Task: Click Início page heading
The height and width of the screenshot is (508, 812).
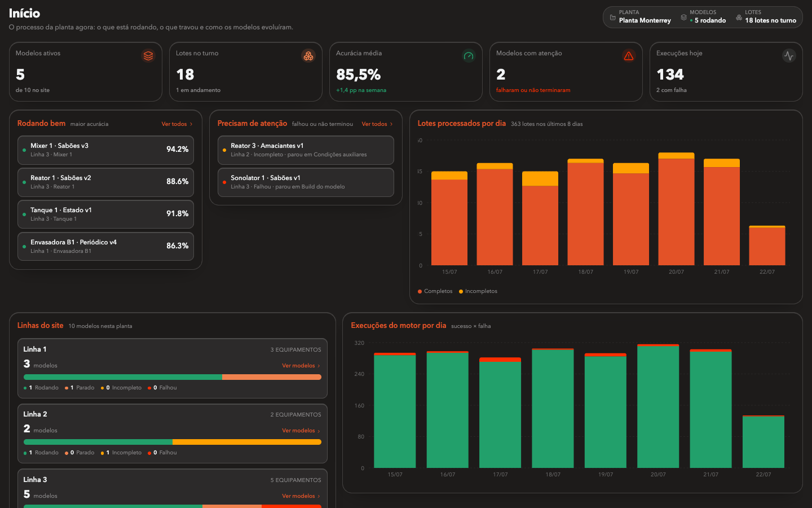Action: (x=24, y=13)
